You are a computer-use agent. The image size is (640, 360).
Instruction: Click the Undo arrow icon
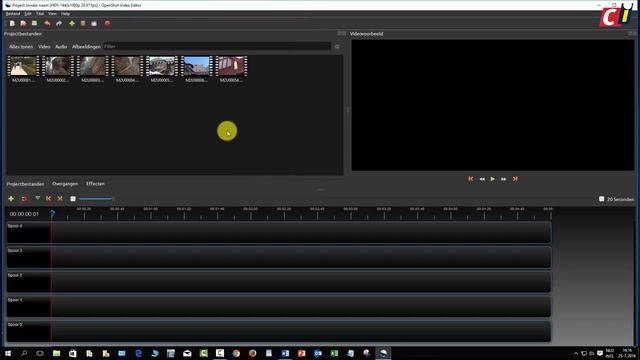[x=47, y=24]
